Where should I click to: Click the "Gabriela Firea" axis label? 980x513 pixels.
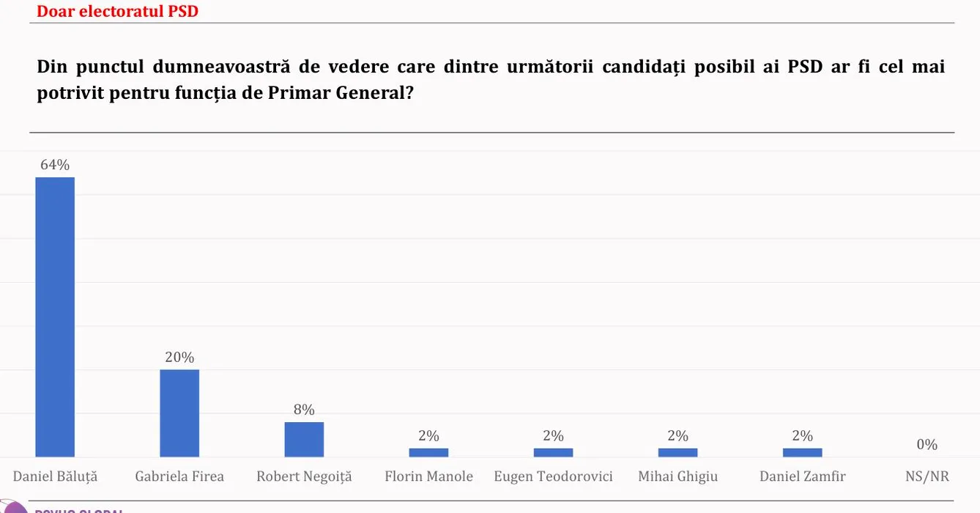(x=179, y=476)
